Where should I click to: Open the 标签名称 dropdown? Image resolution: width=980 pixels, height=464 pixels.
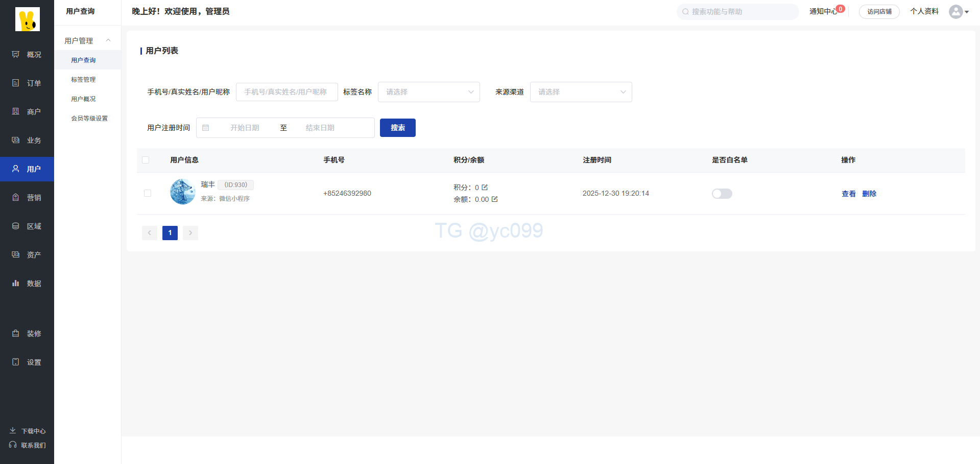click(x=428, y=92)
